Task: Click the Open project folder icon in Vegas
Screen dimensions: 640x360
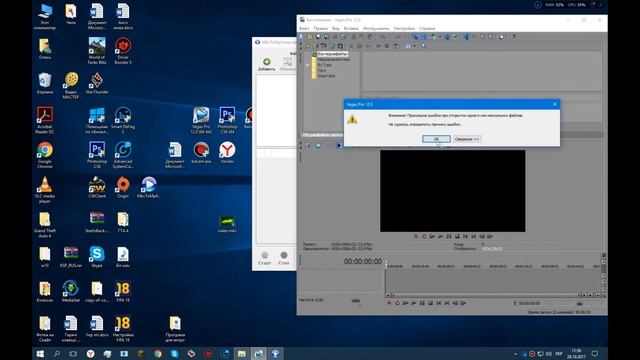Action: (x=310, y=37)
